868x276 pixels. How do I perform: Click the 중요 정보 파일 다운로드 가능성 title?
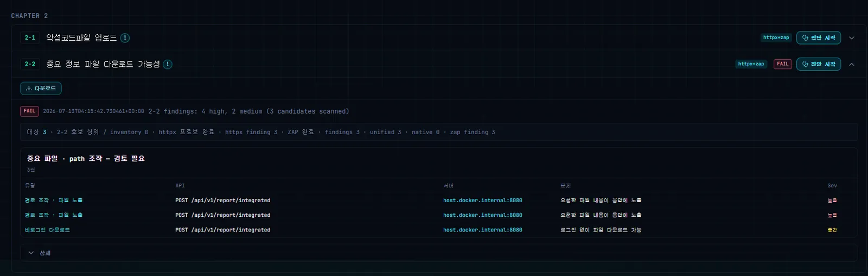coord(103,64)
